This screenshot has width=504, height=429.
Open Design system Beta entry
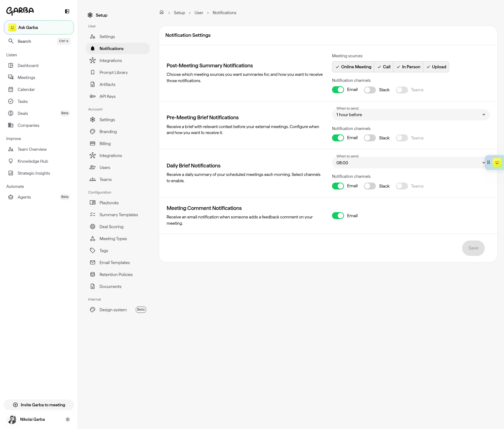point(118,310)
